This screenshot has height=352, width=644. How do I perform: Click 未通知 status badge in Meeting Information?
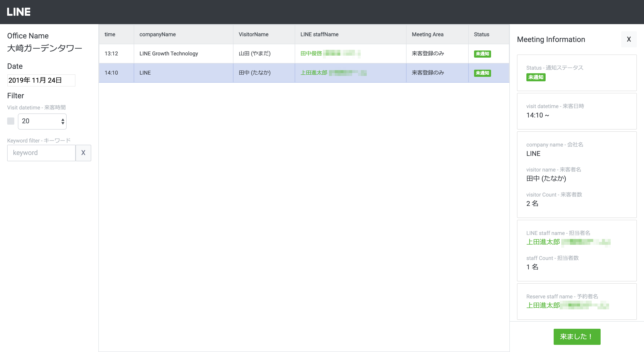[536, 77]
